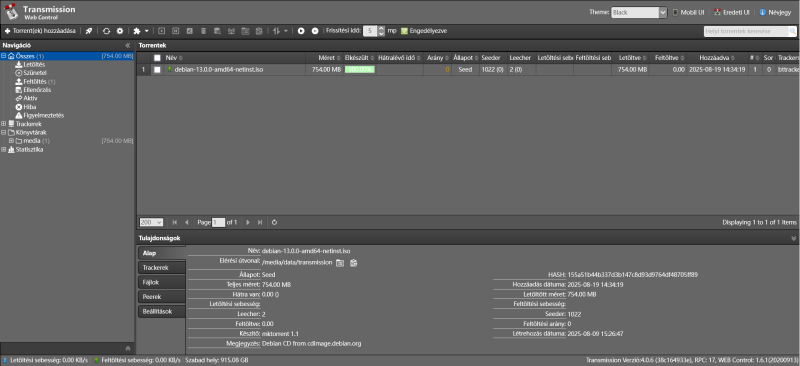Expand the Trackerek tree node
Viewport: 800px width, 366px height.
4,124
